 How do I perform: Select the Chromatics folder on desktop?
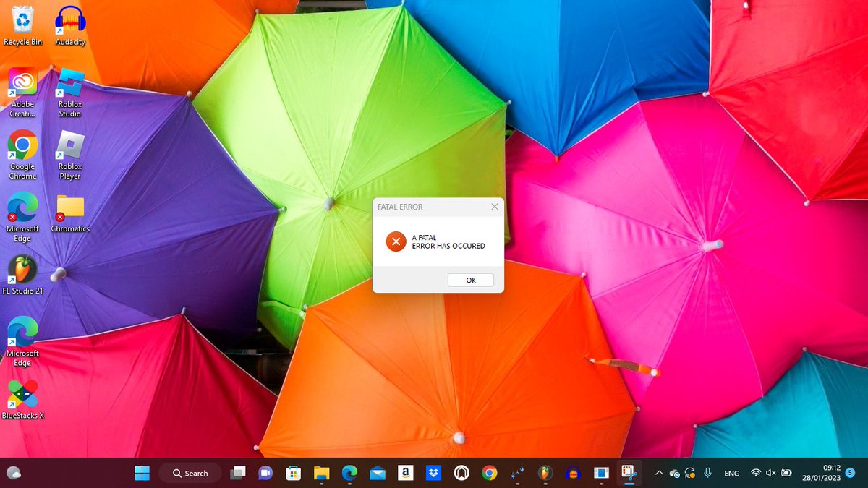[x=70, y=213]
